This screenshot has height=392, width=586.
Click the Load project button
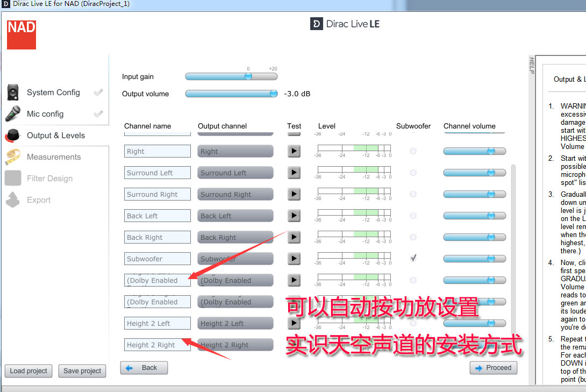28,370
